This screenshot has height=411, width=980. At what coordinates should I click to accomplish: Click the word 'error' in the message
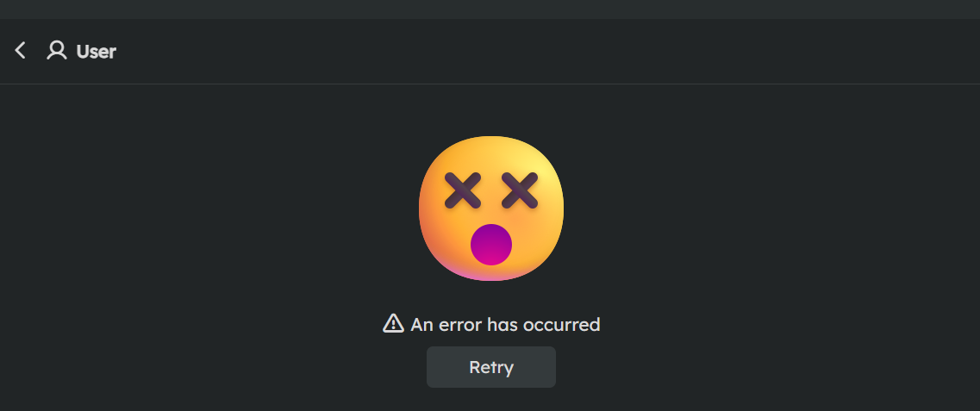tap(459, 325)
